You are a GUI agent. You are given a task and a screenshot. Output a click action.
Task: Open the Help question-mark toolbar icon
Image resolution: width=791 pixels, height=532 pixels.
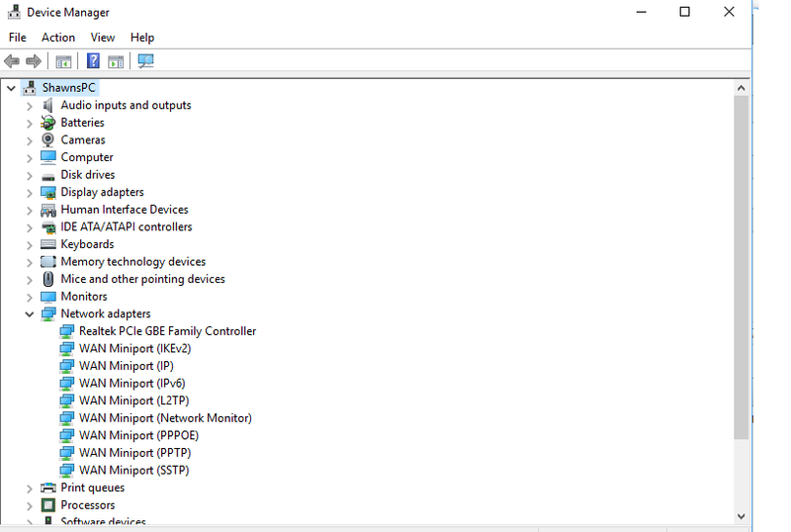pyautogui.click(x=93, y=61)
